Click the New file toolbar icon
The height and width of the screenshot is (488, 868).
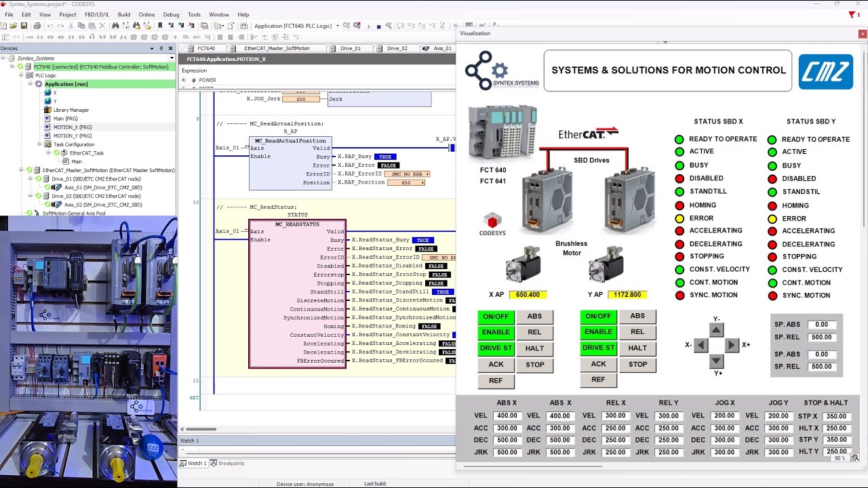click(3, 26)
